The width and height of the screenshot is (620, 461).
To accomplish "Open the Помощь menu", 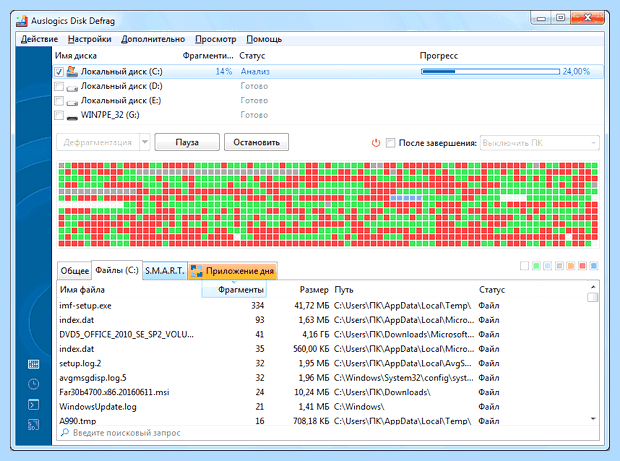I will (264, 39).
